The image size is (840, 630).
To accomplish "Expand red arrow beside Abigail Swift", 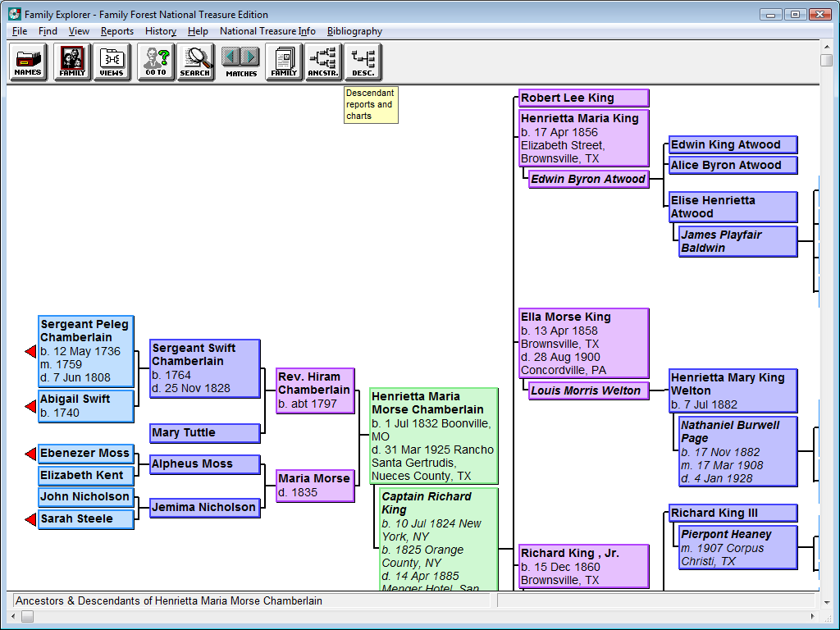I will click(30, 407).
